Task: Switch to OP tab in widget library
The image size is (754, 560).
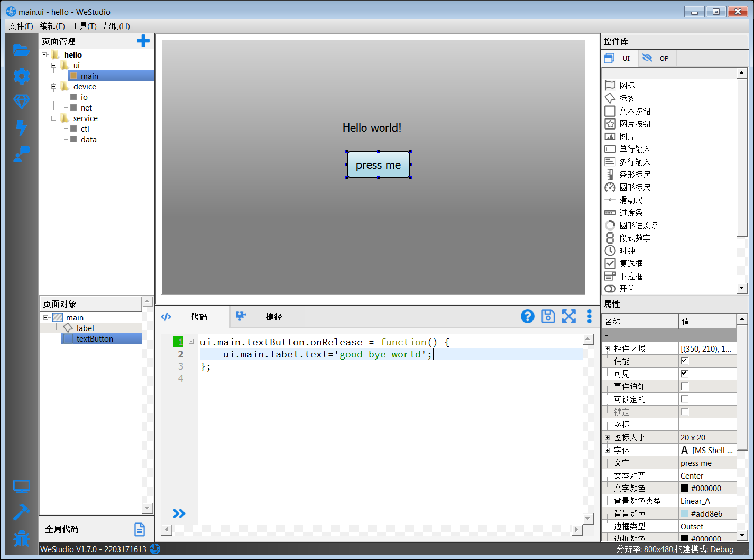Action: coord(657,58)
